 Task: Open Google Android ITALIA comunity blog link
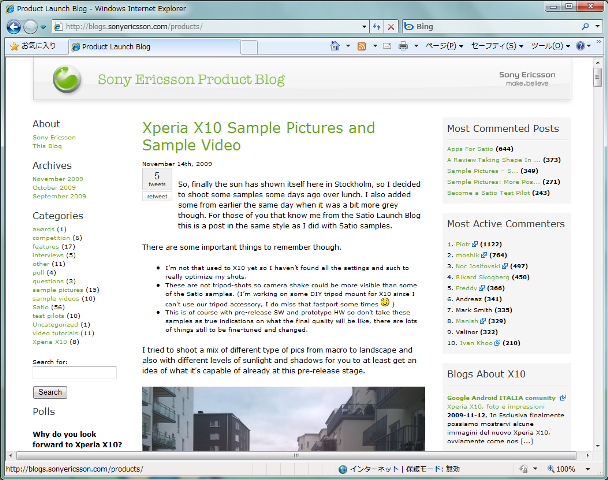[x=501, y=398]
